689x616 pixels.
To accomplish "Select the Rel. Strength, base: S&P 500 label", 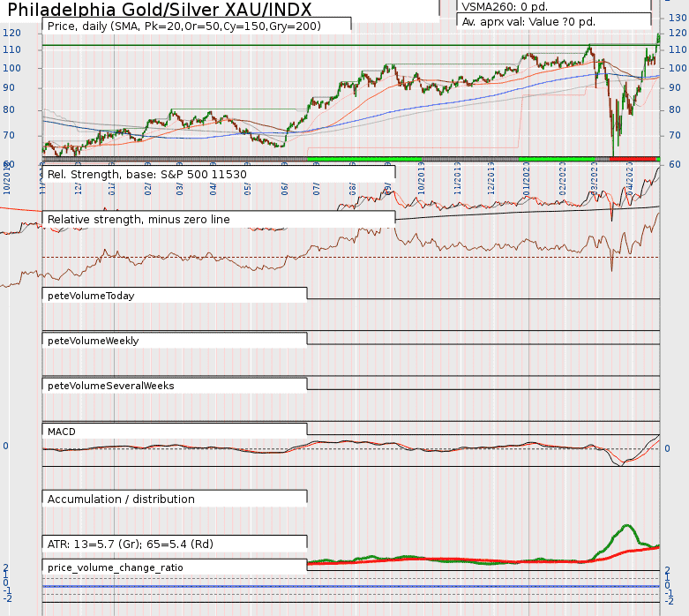I will coord(146,175).
